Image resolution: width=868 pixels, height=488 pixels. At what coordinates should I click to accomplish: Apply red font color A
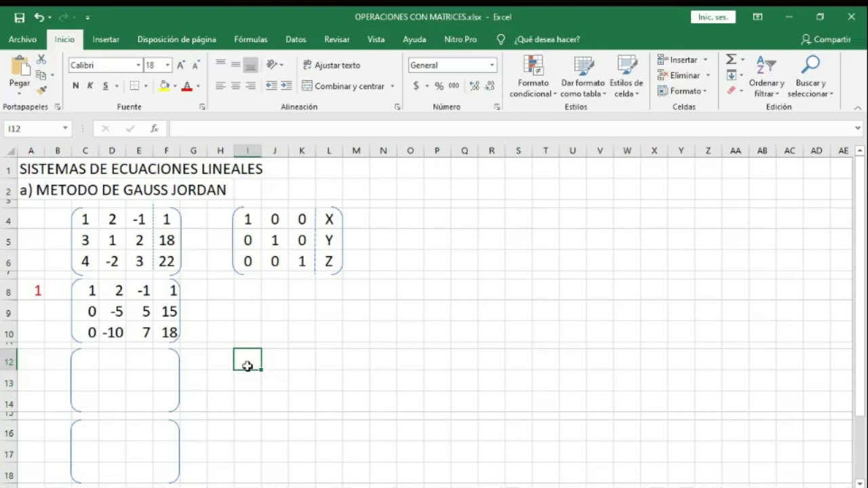[187, 86]
